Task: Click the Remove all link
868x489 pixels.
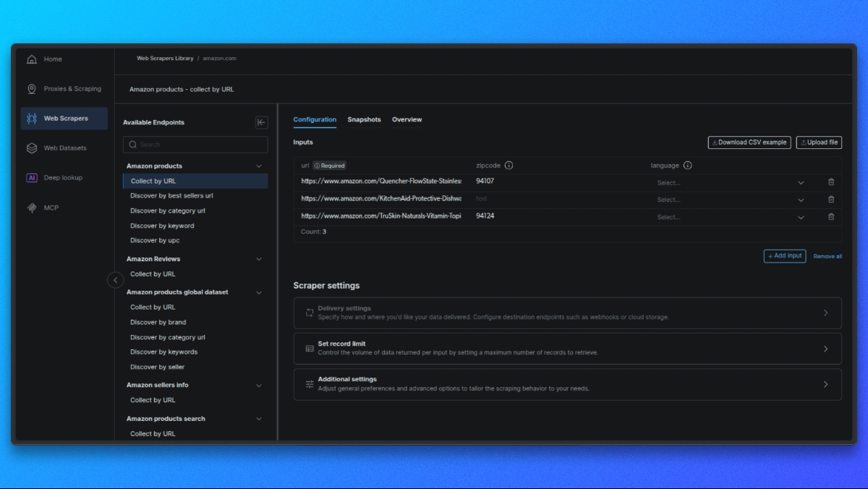Action: [827, 256]
